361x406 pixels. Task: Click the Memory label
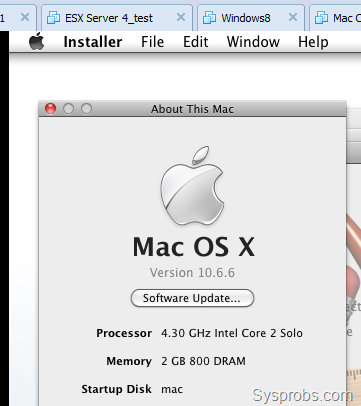tap(129, 361)
